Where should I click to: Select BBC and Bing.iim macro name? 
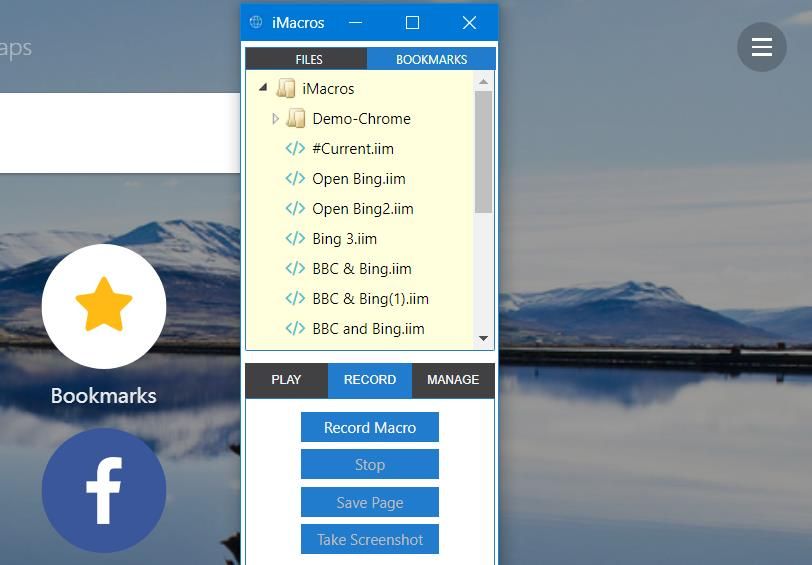368,329
